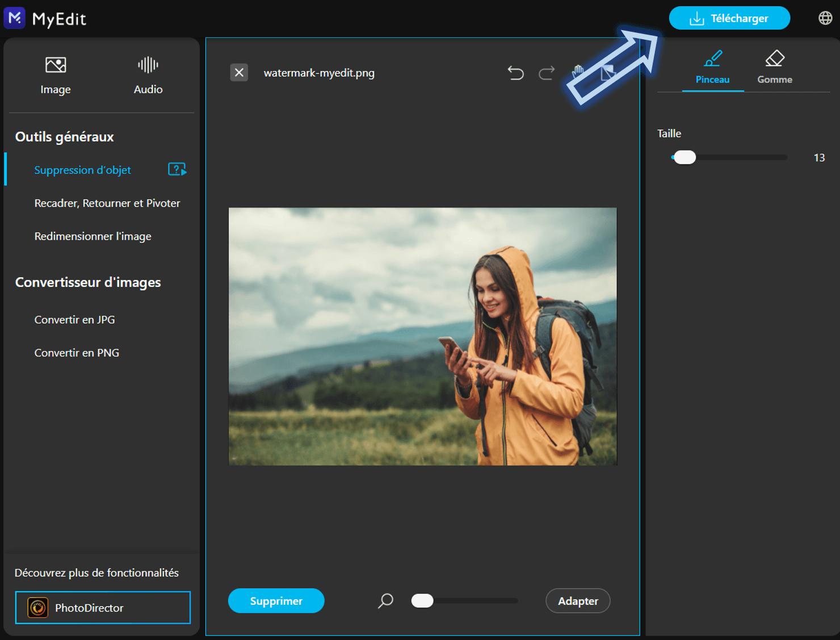840x640 pixels.
Task: Toggle the compare before/after icon
Action: tap(608, 73)
